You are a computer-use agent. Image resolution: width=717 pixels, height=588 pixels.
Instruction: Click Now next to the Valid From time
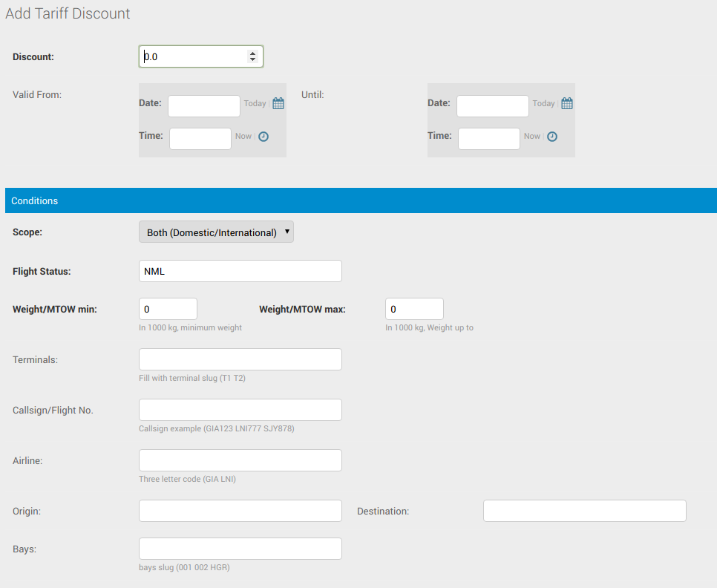pyautogui.click(x=243, y=137)
